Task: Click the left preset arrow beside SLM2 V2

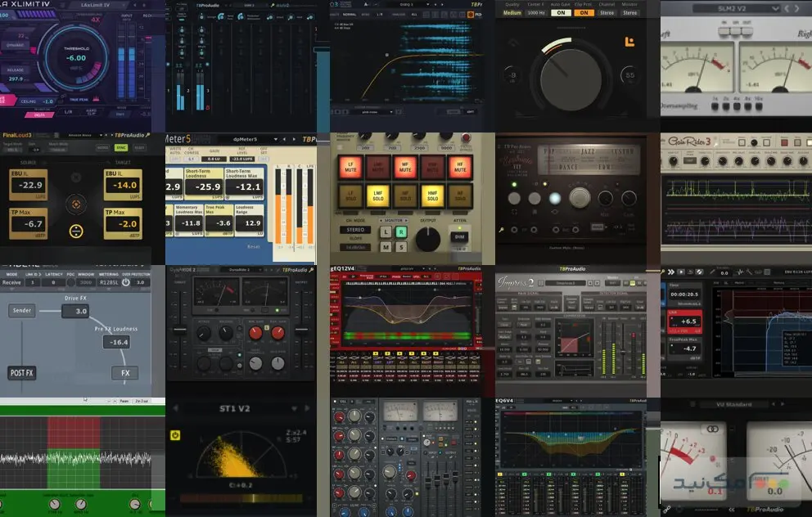Action: pyautogui.click(x=787, y=8)
